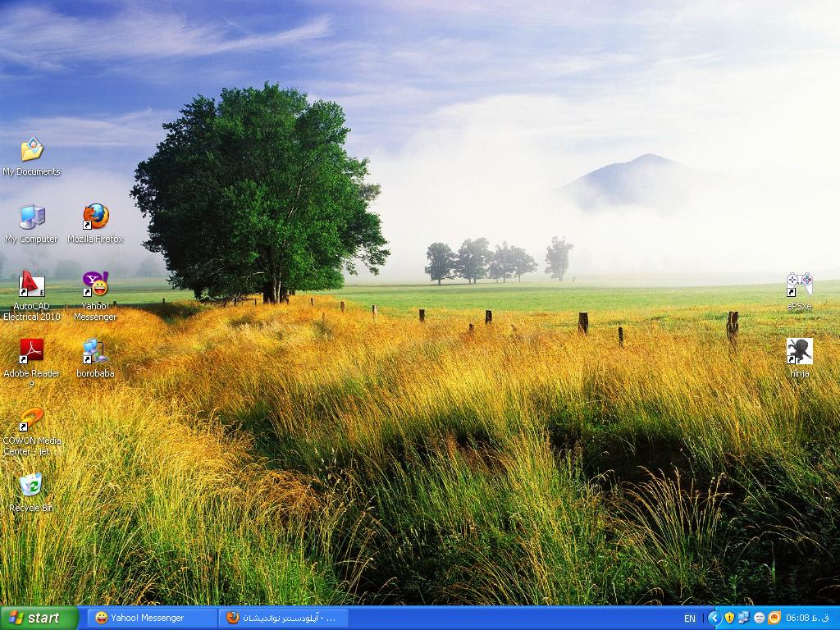Open the EN language bar selector
Viewport: 840px width, 630px height.
pos(689,619)
